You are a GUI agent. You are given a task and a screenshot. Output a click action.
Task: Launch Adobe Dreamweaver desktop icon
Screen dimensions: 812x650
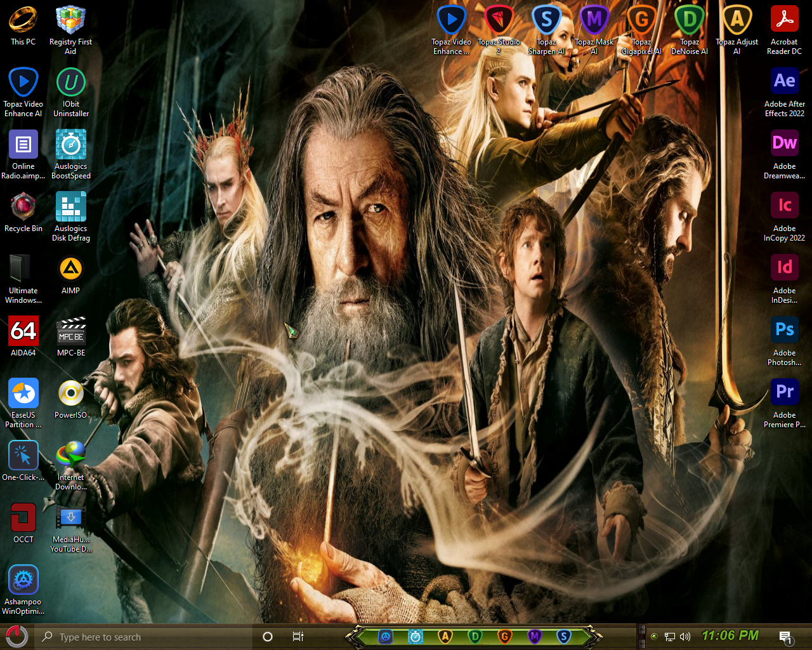pos(784,154)
